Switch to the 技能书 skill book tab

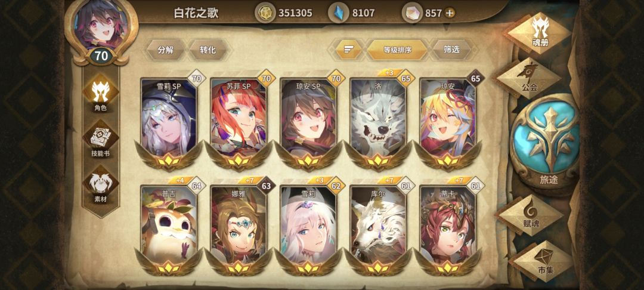pyautogui.click(x=101, y=140)
